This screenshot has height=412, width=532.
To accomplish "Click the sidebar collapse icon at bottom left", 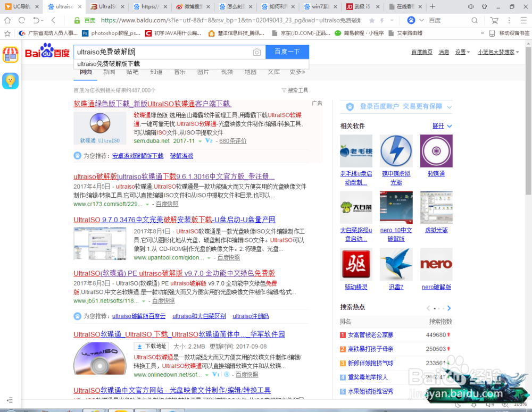I will pyautogui.click(x=10, y=400).
